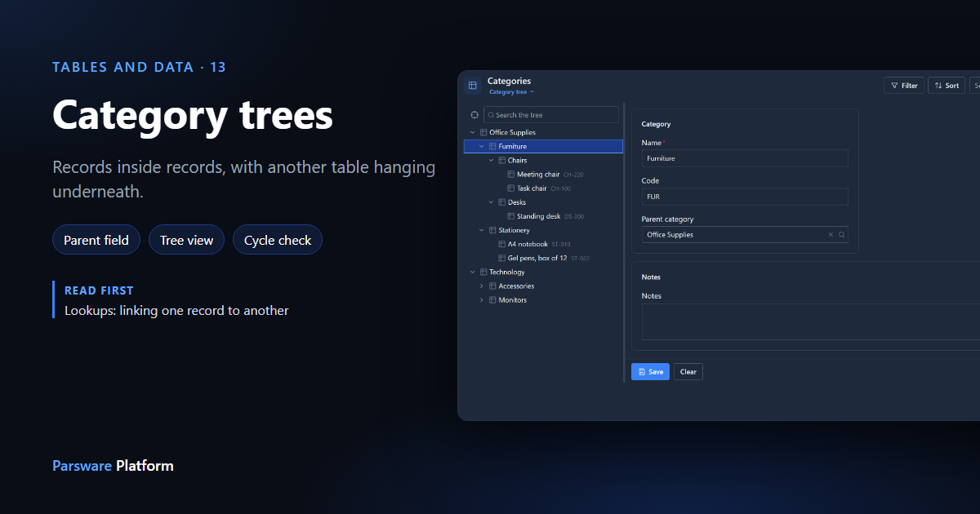The width and height of the screenshot is (980, 514).
Task: Click the ST-022 code label
Action: coord(580,259)
